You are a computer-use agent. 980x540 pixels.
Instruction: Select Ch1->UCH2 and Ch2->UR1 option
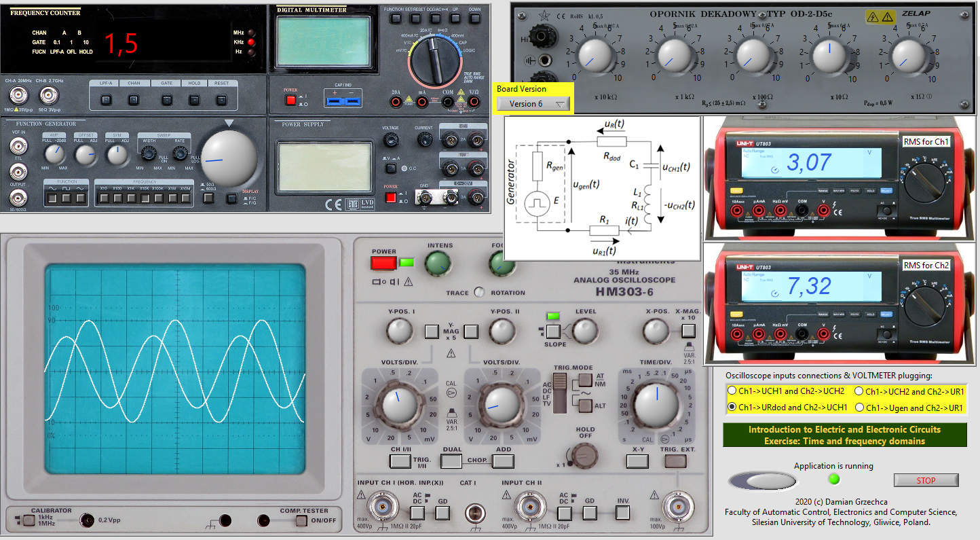click(x=859, y=391)
